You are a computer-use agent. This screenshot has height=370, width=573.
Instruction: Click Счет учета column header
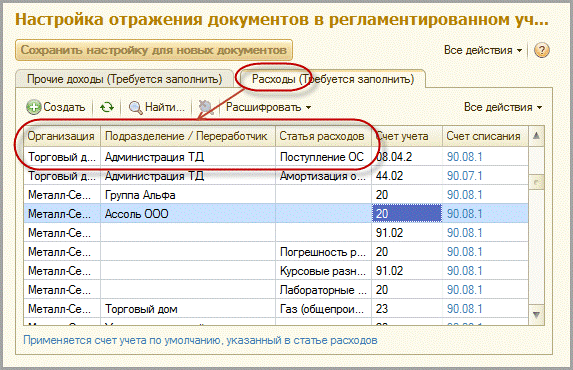407,136
